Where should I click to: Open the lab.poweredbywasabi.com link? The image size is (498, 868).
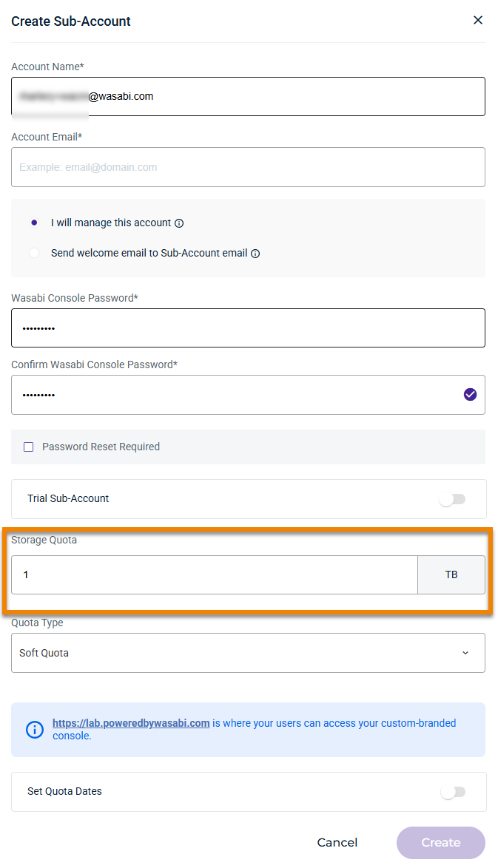tap(131, 723)
